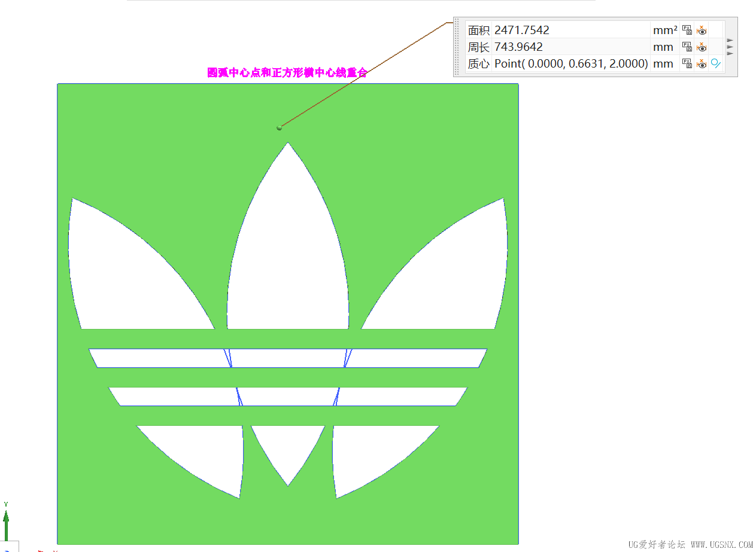Click the blue point icon in 质心 row
756x552 pixels.
(716, 63)
